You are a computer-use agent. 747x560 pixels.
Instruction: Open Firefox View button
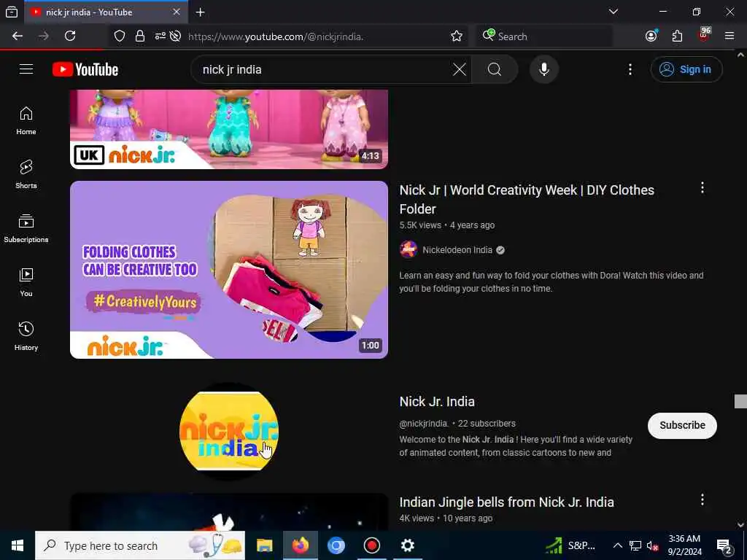point(12,12)
